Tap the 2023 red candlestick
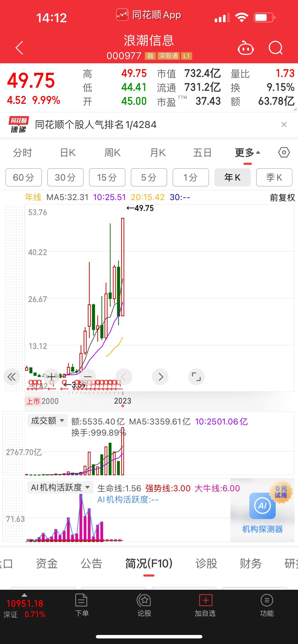Image resolution: width=298 pixels, height=644 pixels. [123, 267]
